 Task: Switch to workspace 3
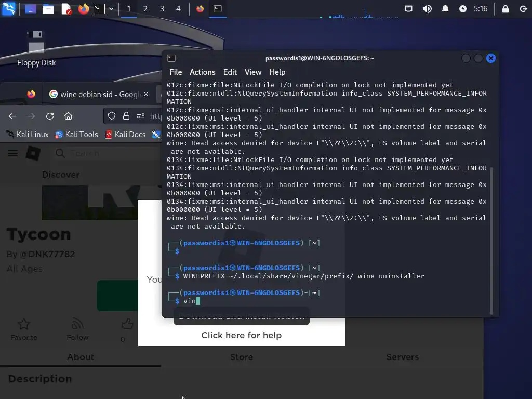(x=162, y=9)
